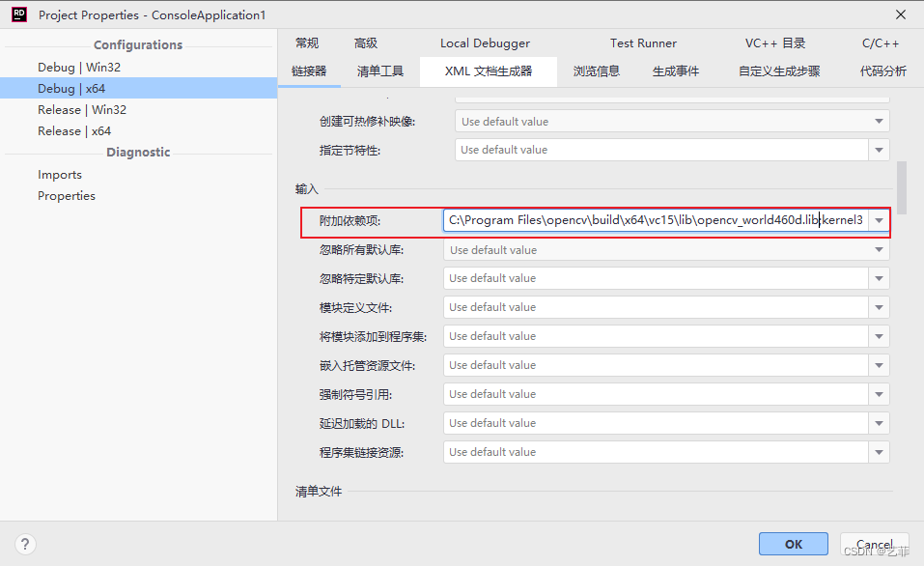Open the Imports diagnostic item
The height and width of the screenshot is (566, 924).
60,175
